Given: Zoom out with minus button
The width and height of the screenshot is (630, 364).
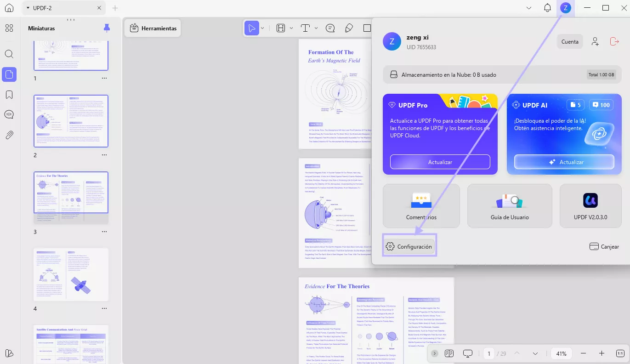Looking at the screenshot, I should 583,353.
